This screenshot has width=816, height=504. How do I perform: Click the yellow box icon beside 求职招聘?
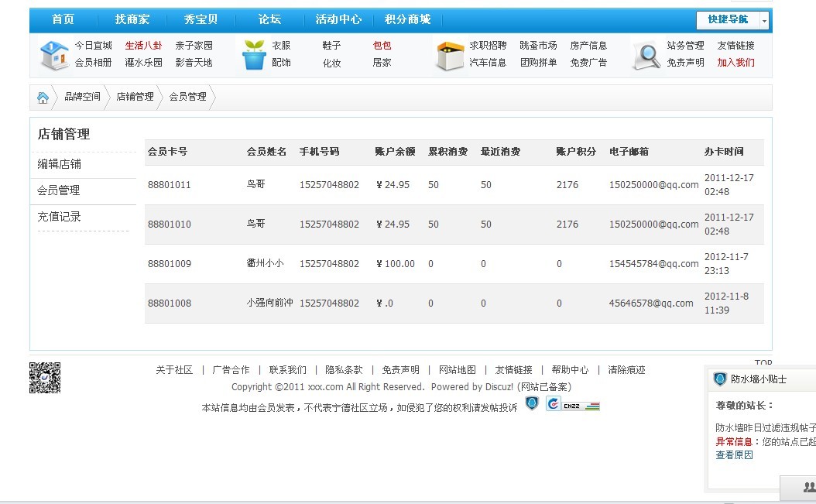[450, 55]
